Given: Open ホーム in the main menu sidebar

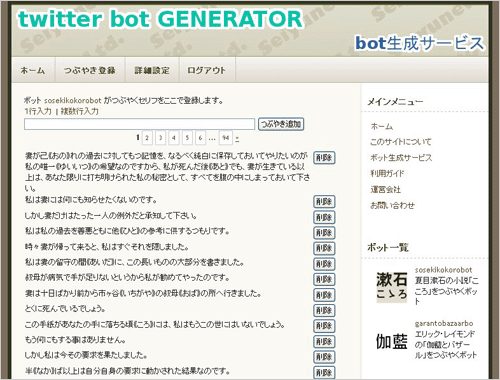Looking at the screenshot, I should 382,127.
